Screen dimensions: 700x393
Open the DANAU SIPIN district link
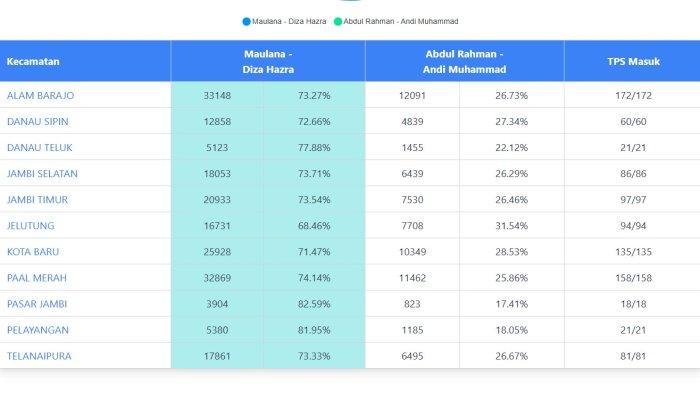38,121
